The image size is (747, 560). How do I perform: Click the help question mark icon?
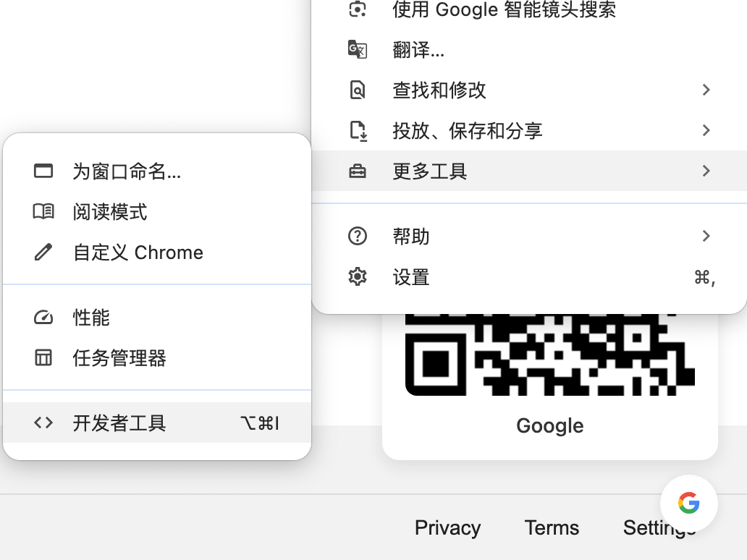coord(358,237)
